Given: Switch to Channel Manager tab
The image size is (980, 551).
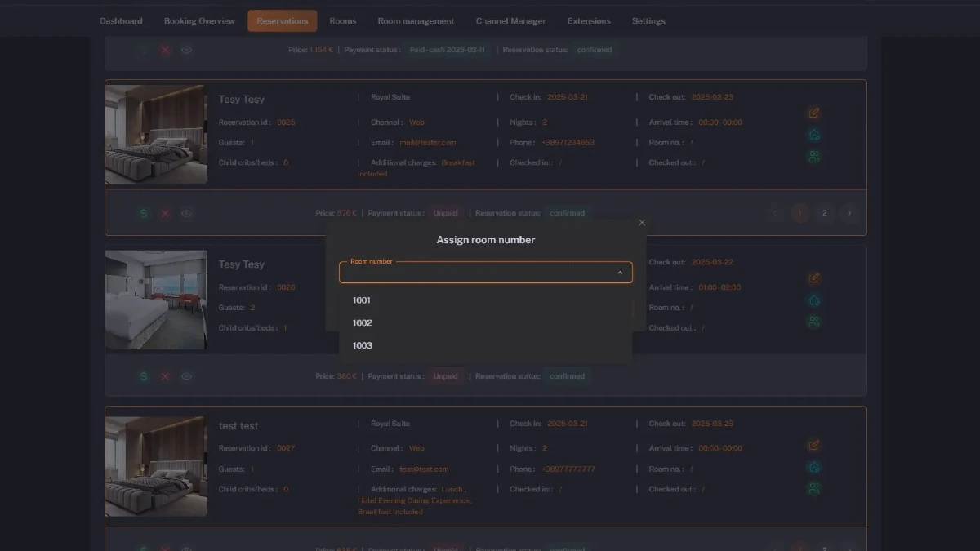Looking at the screenshot, I should point(510,21).
